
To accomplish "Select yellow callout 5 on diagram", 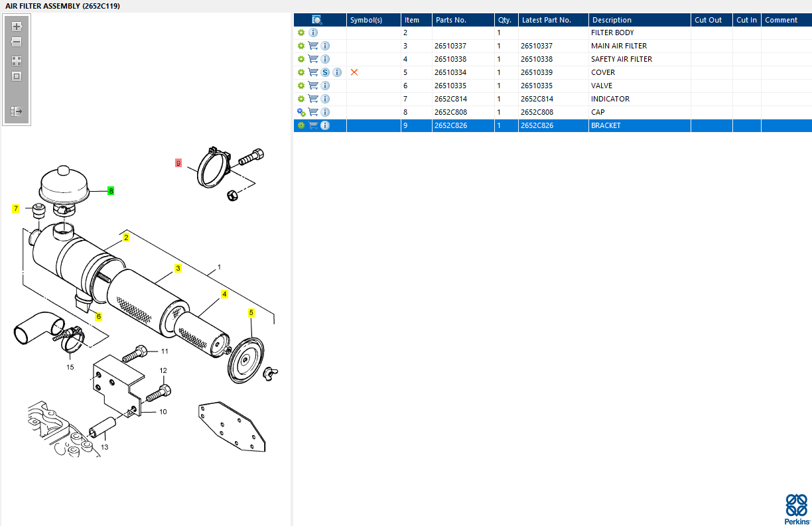I will tap(251, 312).
